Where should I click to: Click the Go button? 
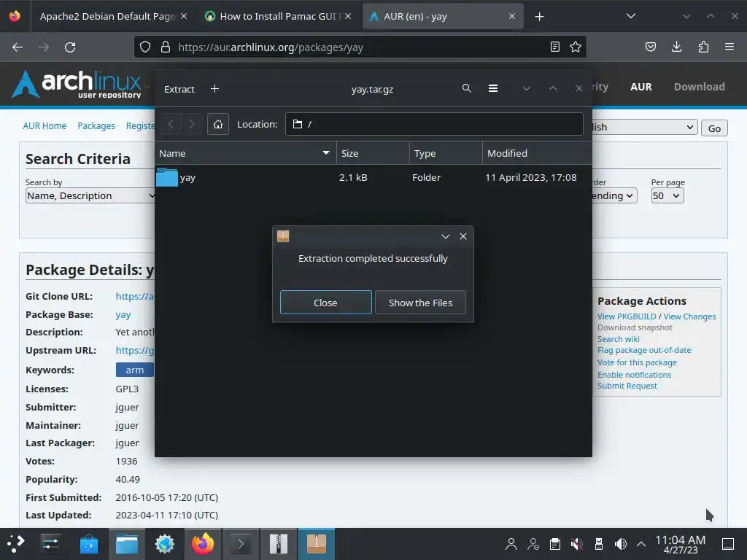click(714, 128)
